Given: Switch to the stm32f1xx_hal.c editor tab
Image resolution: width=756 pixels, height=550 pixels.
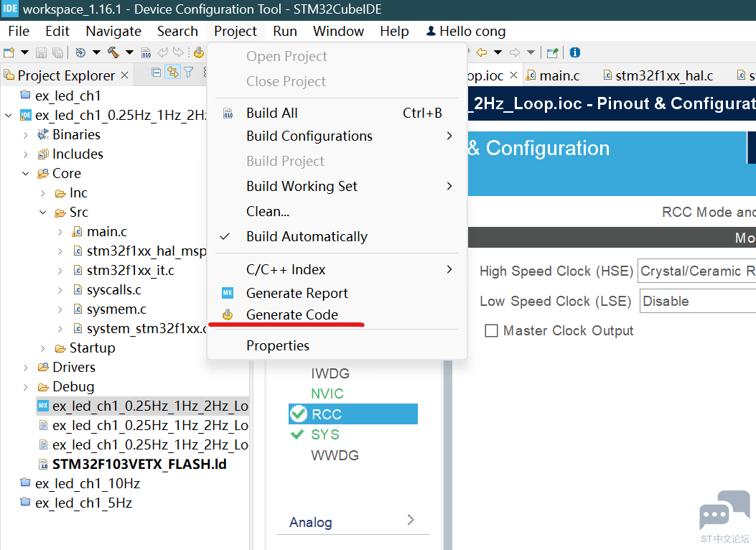Looking at the screenshot, I should [658, 75].
